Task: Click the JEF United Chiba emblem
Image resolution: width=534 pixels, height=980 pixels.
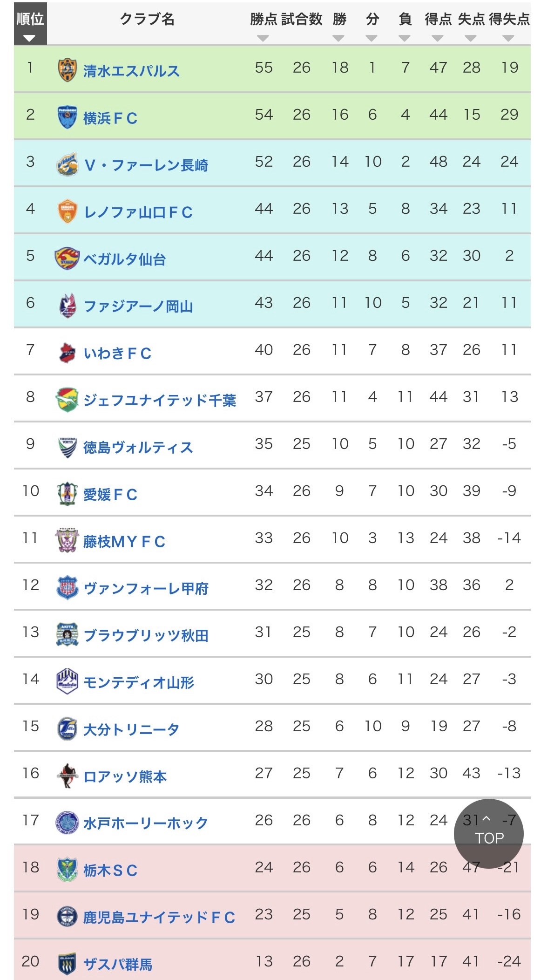Action: click(68, 400)
